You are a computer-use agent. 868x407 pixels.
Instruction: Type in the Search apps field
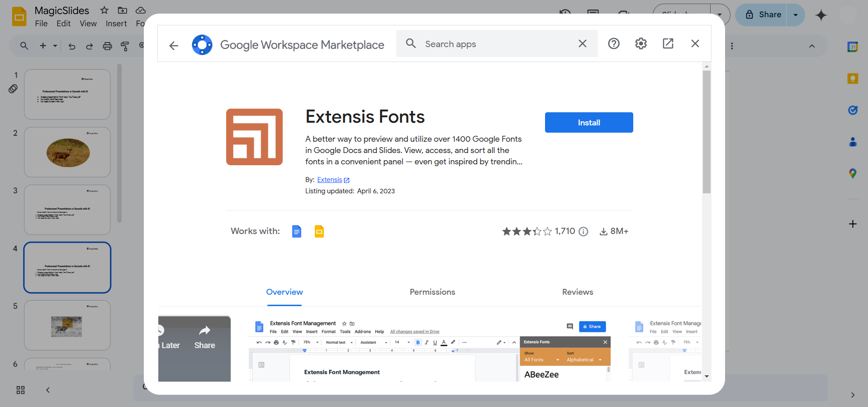pos(498,44)
